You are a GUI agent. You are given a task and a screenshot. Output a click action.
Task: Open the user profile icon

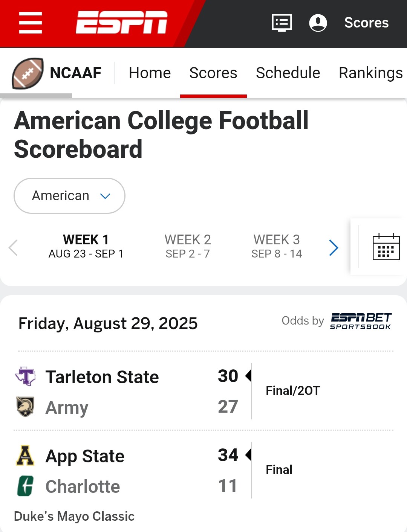pyautogui.click(x=318, y=23)
